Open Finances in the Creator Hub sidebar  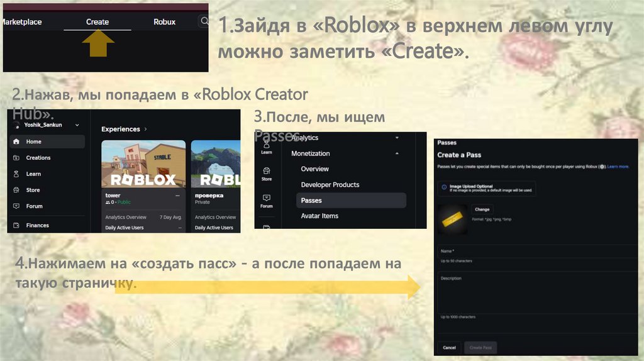click(x=37, y=225)
